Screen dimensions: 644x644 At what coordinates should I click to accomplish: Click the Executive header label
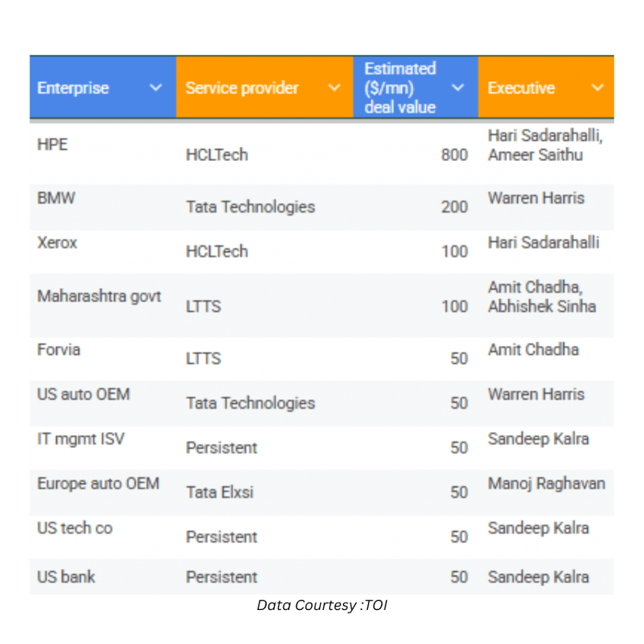tap(521, 87)
